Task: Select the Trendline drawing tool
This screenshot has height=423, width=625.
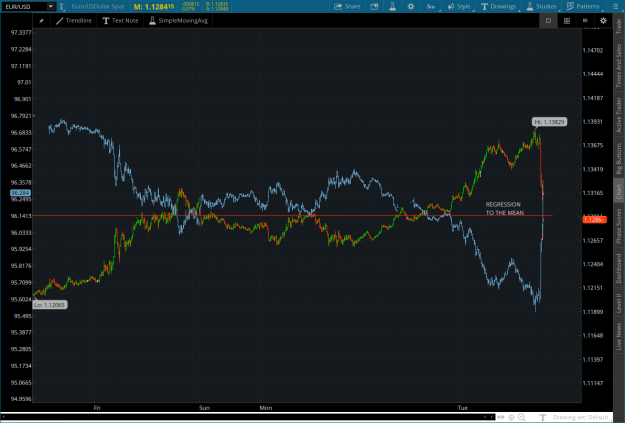Action: tap(74, 21)
